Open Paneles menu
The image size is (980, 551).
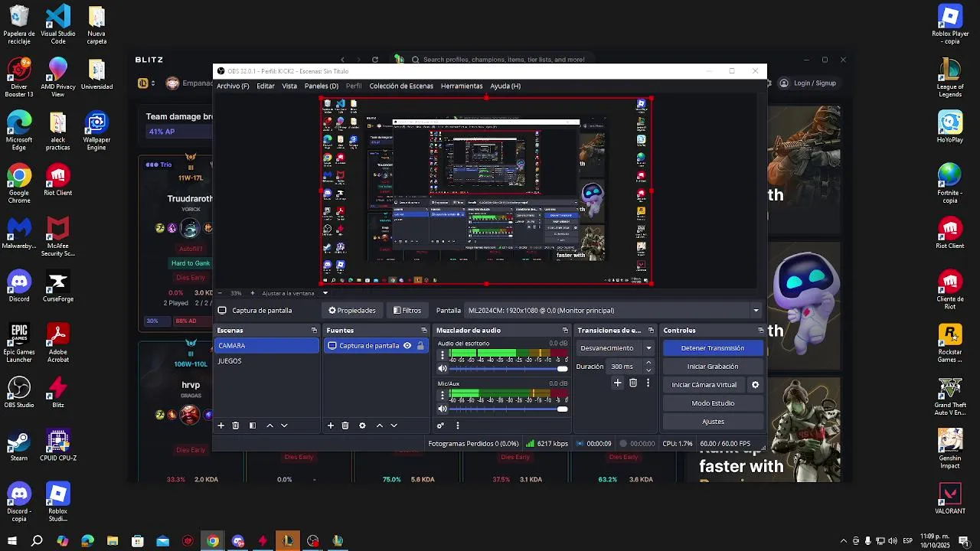click(x=322, y=86)
